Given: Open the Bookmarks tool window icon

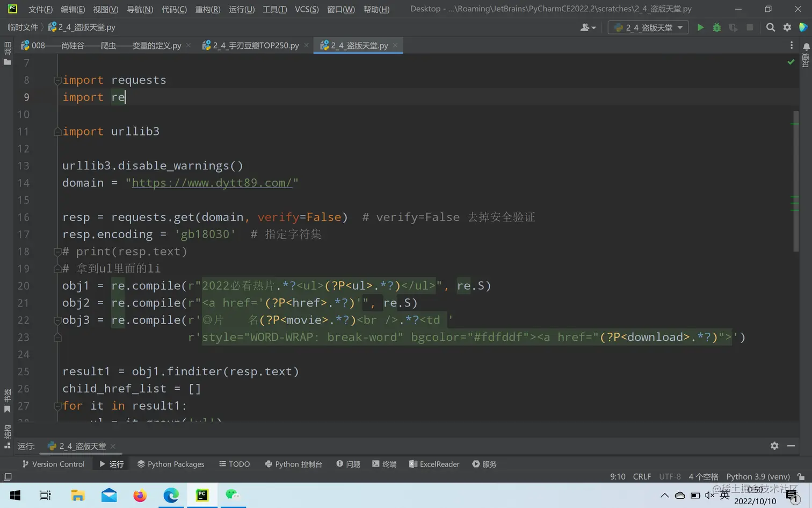Looking at the screenshot, I should pos(7,409).
